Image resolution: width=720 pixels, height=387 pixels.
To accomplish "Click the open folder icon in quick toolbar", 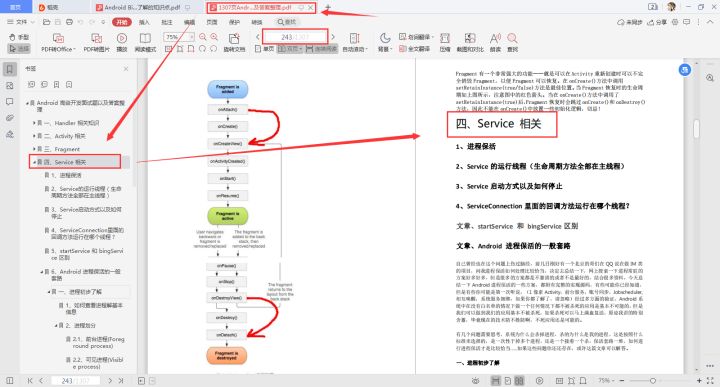I will pyautogui.click(x=46, y=22).
